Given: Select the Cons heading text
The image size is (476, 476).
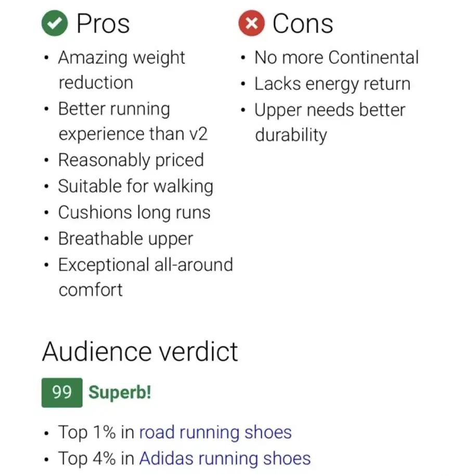Looking at the screenshot, I should [303, 24].
